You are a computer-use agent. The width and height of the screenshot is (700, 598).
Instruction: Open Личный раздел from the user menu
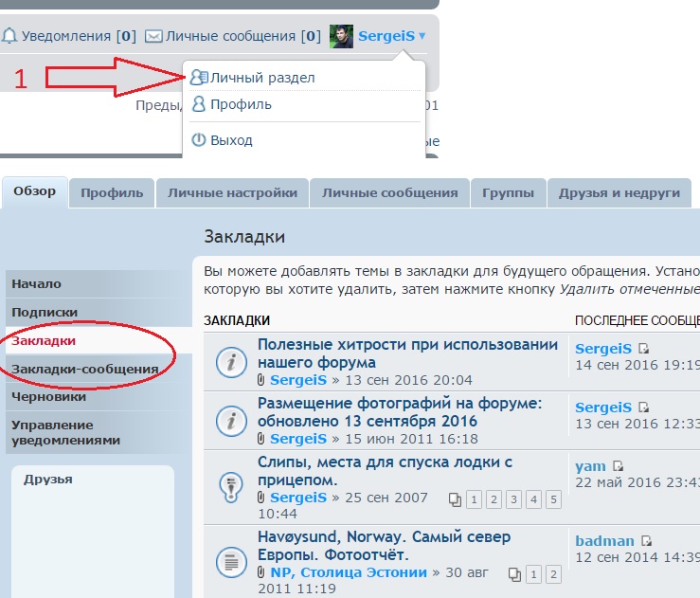[261, 78]
